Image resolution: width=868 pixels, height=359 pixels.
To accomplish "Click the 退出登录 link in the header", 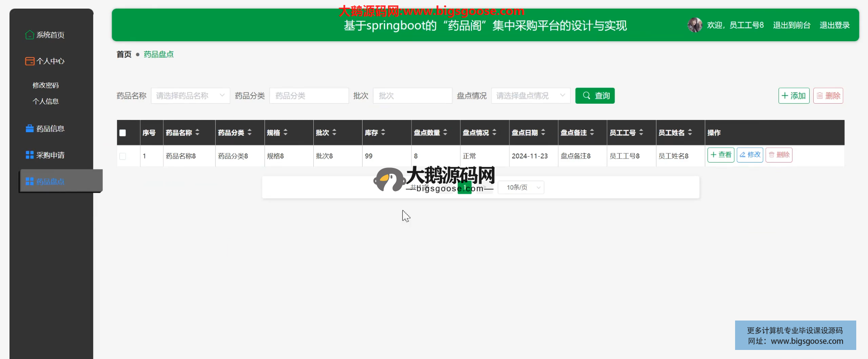I will point(835,25).
